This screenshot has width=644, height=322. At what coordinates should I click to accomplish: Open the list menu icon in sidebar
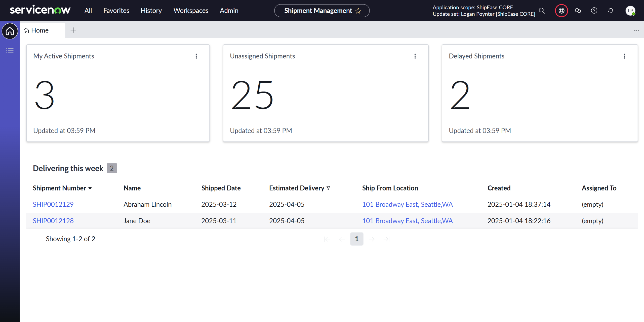click(10, 51)
